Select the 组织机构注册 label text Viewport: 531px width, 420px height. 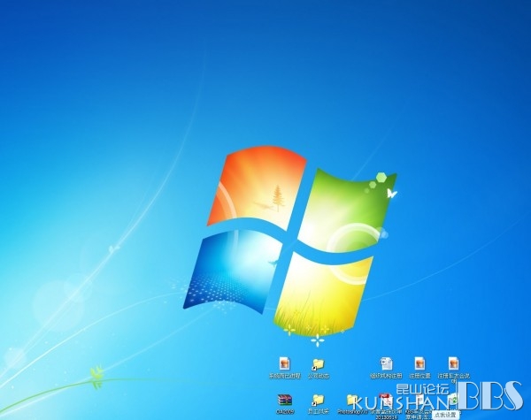point(386,376)
